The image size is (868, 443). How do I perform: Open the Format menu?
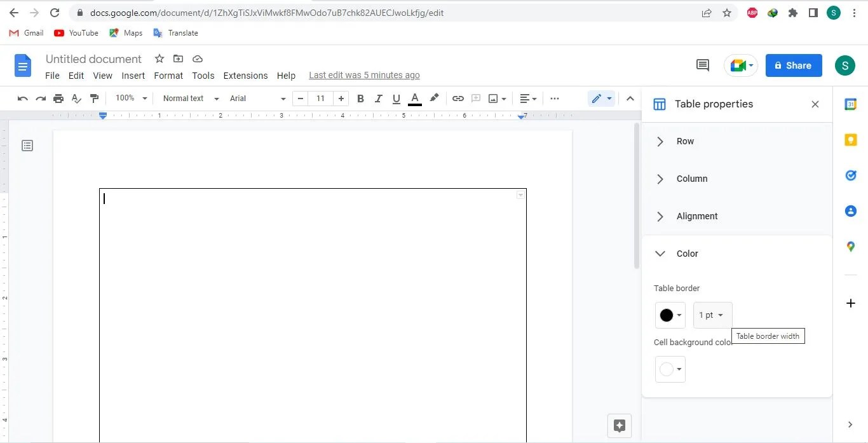168,75
